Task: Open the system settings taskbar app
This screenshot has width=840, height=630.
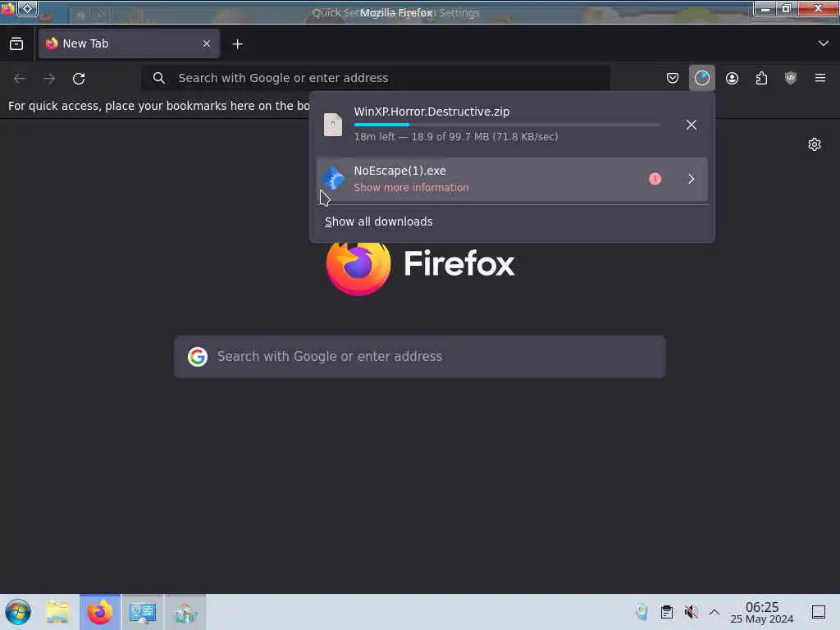Action: point(143,612)
